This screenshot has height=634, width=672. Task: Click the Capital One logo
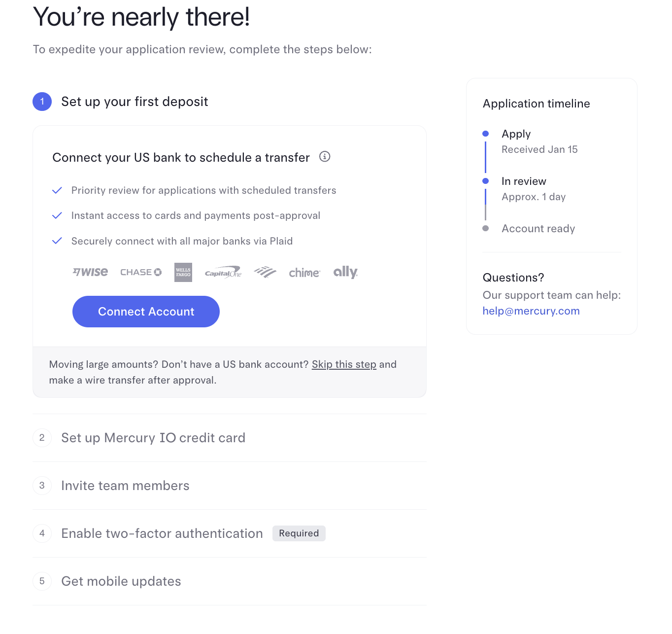(223, 273)
